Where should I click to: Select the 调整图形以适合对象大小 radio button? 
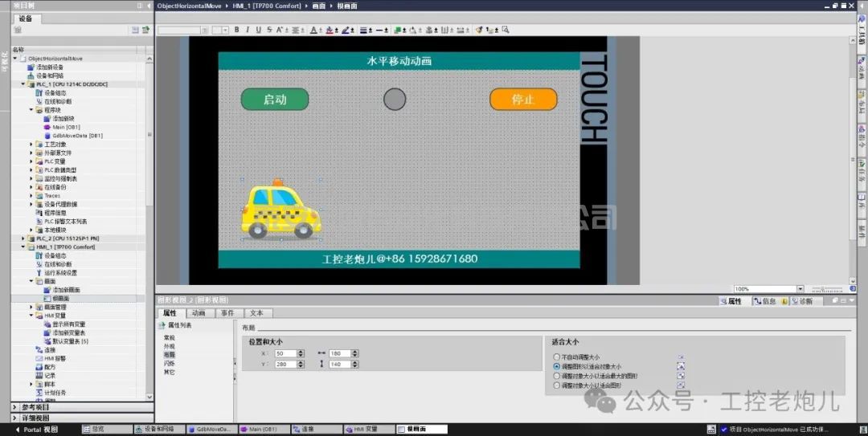tap(556, 366)
